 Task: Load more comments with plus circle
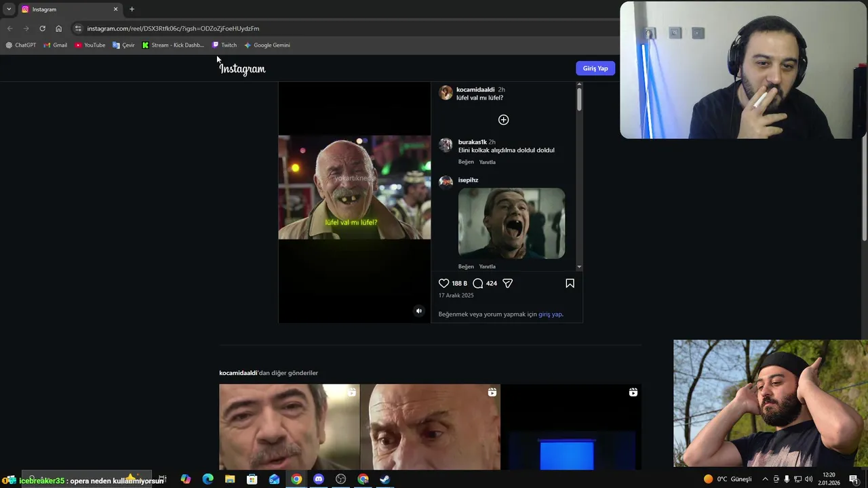pyautogui.click(x=503, y=120)
